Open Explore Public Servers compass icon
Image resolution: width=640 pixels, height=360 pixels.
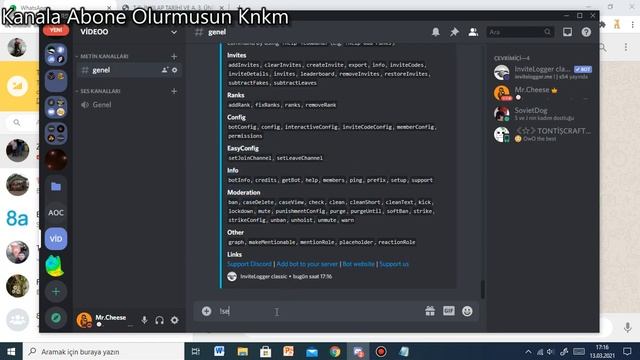click(56, 318)
